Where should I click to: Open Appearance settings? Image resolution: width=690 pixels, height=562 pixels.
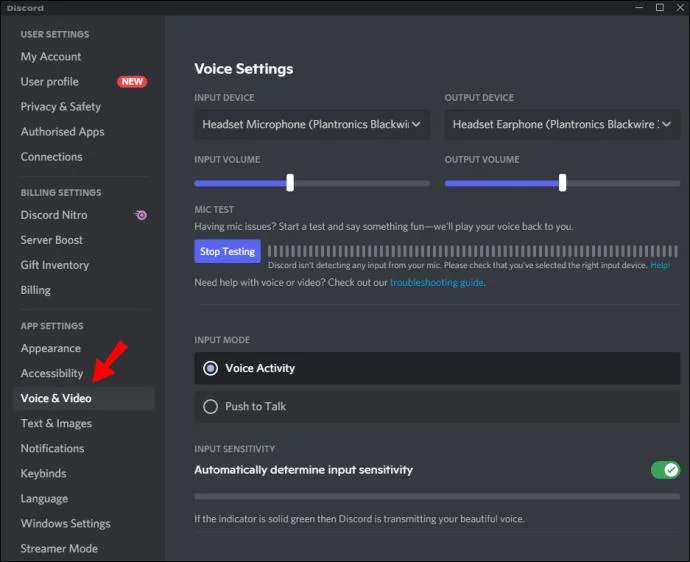tap(51, 349)
